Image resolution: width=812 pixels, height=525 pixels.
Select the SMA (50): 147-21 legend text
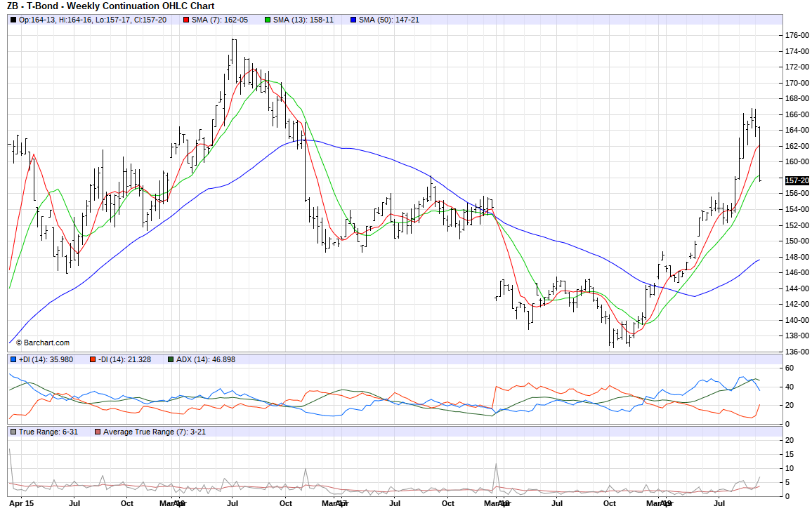388,20
